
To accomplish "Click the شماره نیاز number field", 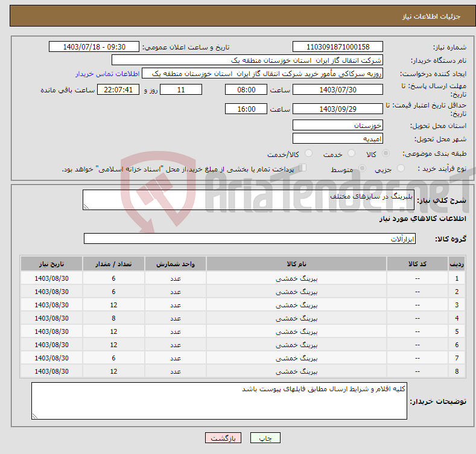I will pos(338,47).
